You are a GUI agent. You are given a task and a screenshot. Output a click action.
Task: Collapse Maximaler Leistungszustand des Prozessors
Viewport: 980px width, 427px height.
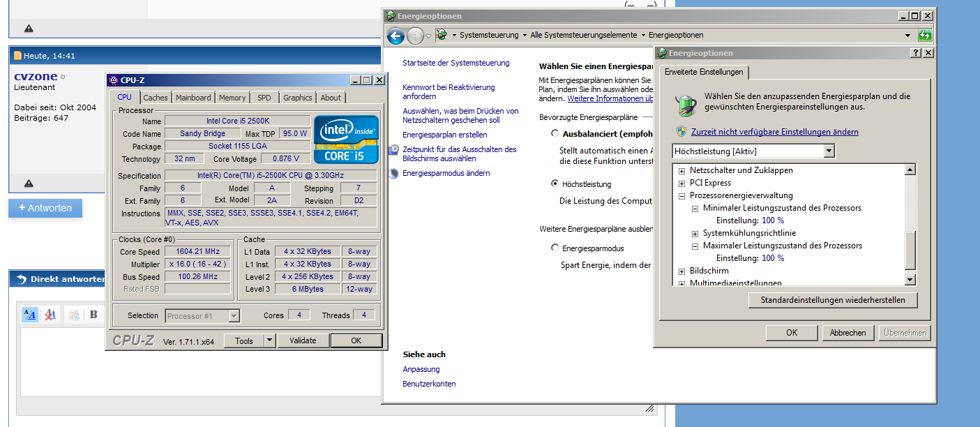point(695,246)
